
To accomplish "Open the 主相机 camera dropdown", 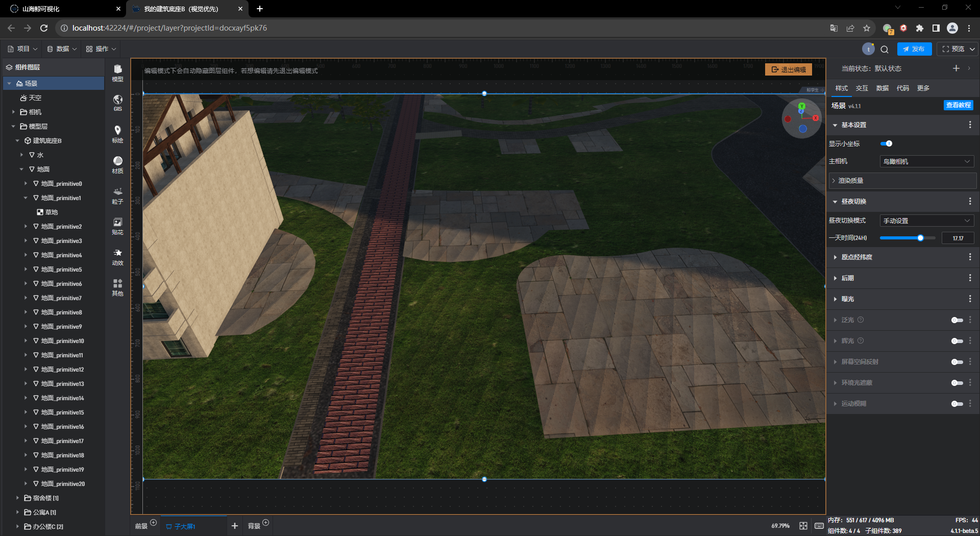I will click(x=926, y=161).
